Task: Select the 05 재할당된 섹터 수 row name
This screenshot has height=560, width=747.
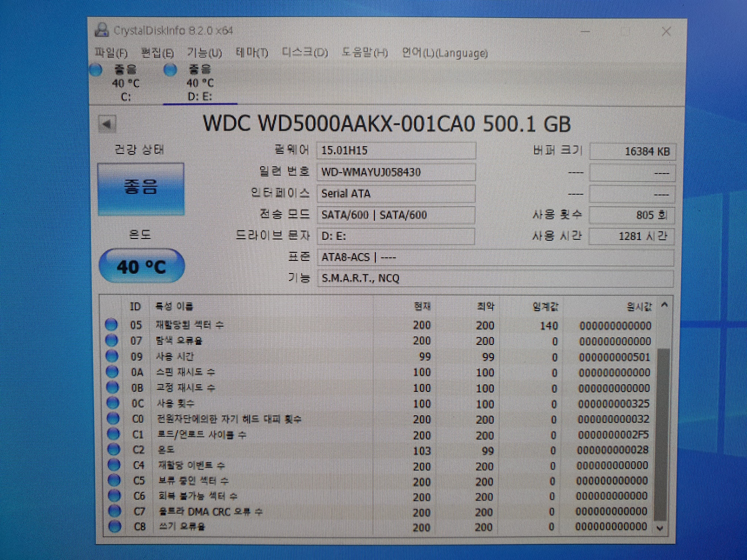Action: pyautogui.click(x=190, y=325)
